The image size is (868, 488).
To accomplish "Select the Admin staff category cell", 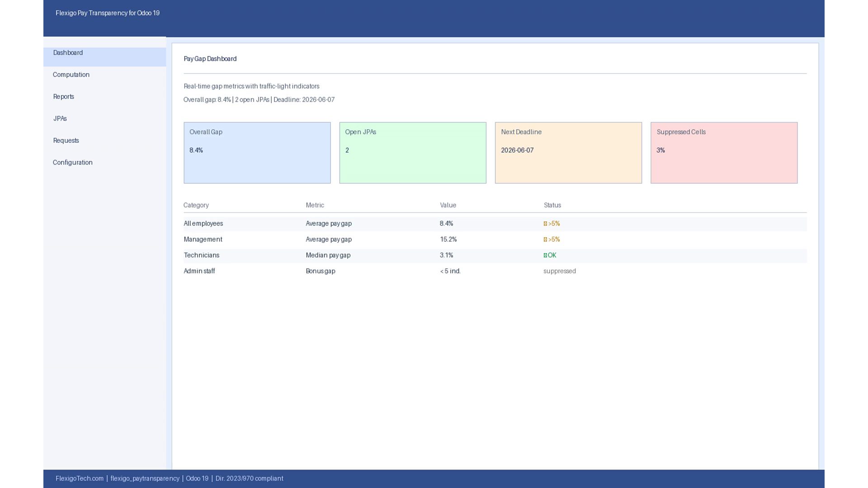I will coord(199,271).
